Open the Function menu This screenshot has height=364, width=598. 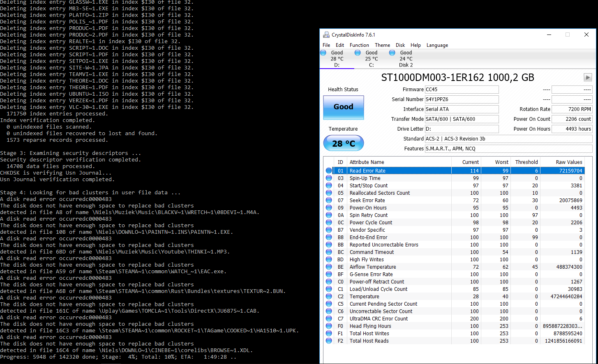coord(359,45)
